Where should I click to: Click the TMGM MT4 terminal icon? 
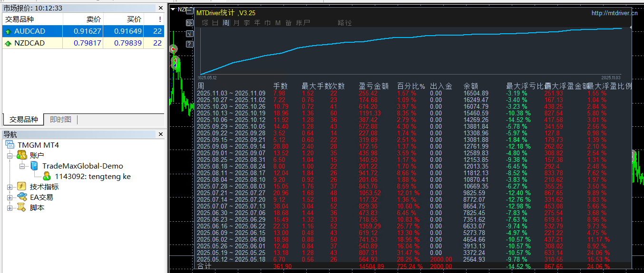pos(10,145)
